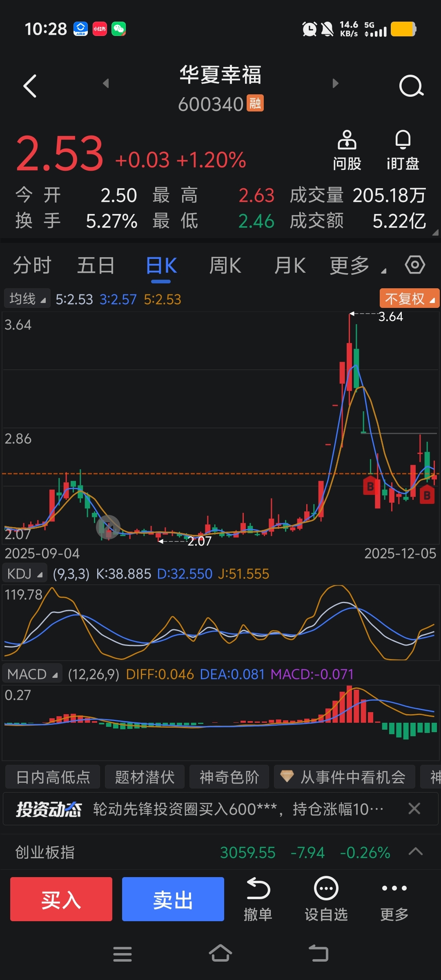The image size is (441, 980).
Task: Tap the left red B buy marker on chart
Action: [370, 486]
